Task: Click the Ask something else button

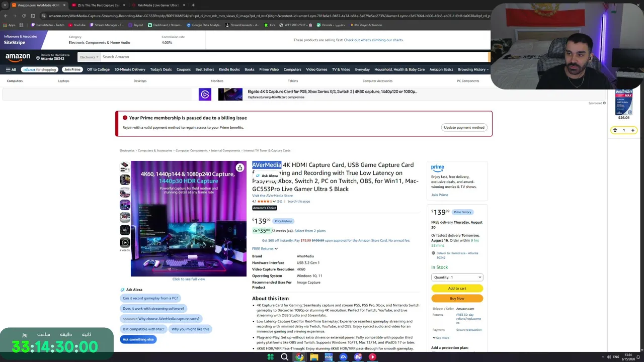Action: (138, 339)
